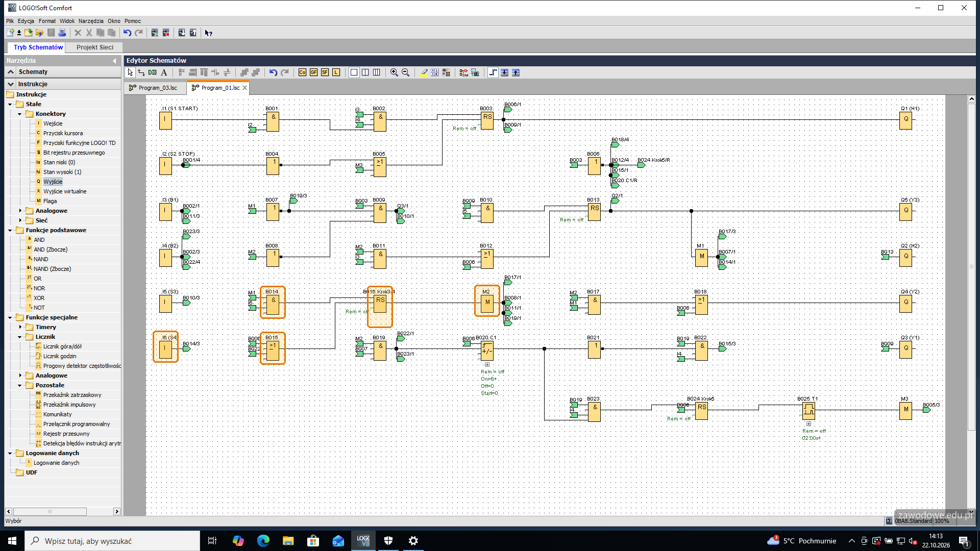Toggle the SF special functions button
This screenshot has width=980, height=551.
click(x=325, y=72)
